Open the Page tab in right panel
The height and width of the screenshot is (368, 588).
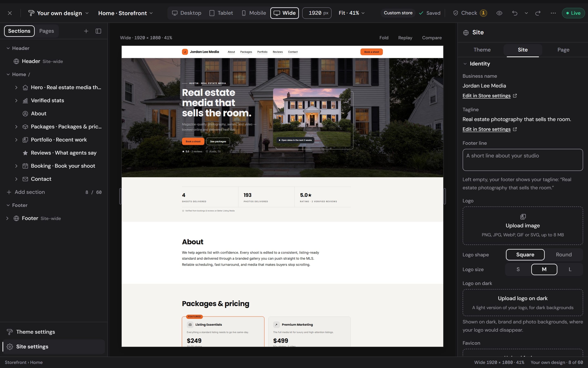(x=563, y=50)
